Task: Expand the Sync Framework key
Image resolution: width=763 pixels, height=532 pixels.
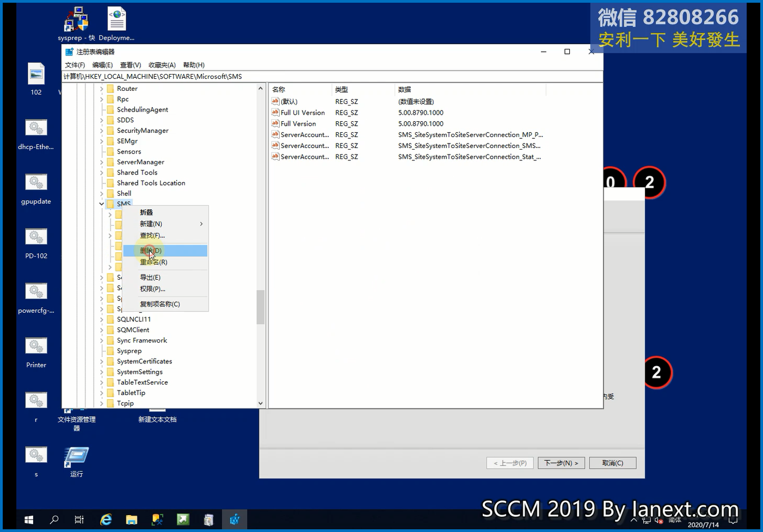Action: [102, 341]
